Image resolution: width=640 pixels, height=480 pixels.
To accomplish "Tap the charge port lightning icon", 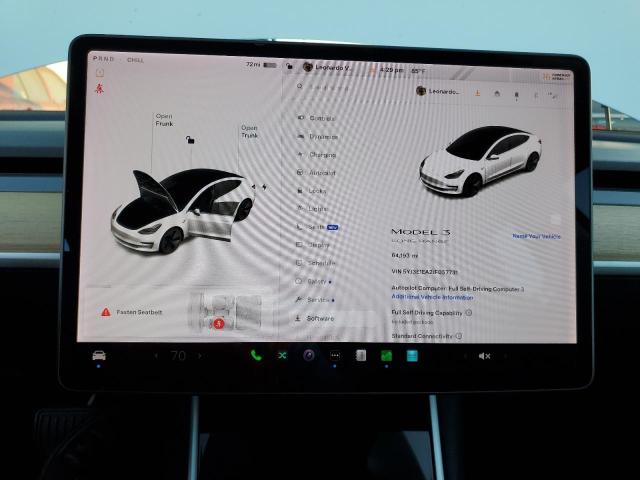I will (264, 187).
